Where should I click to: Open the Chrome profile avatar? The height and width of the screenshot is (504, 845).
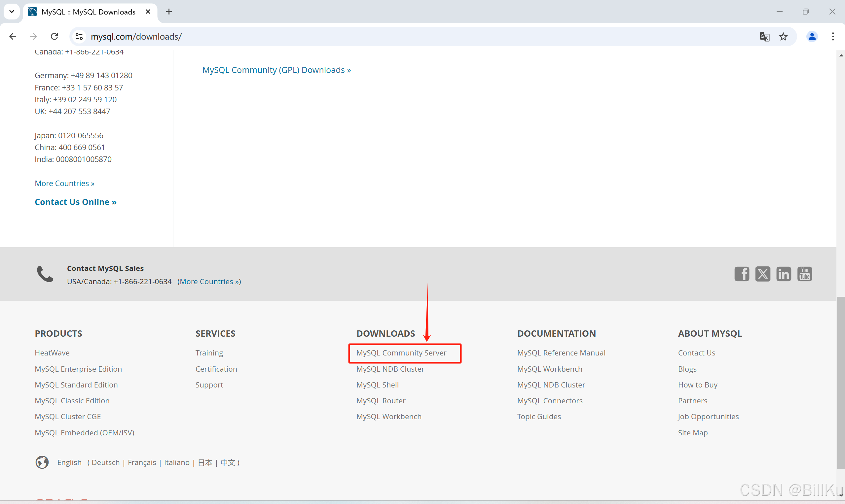812,36
